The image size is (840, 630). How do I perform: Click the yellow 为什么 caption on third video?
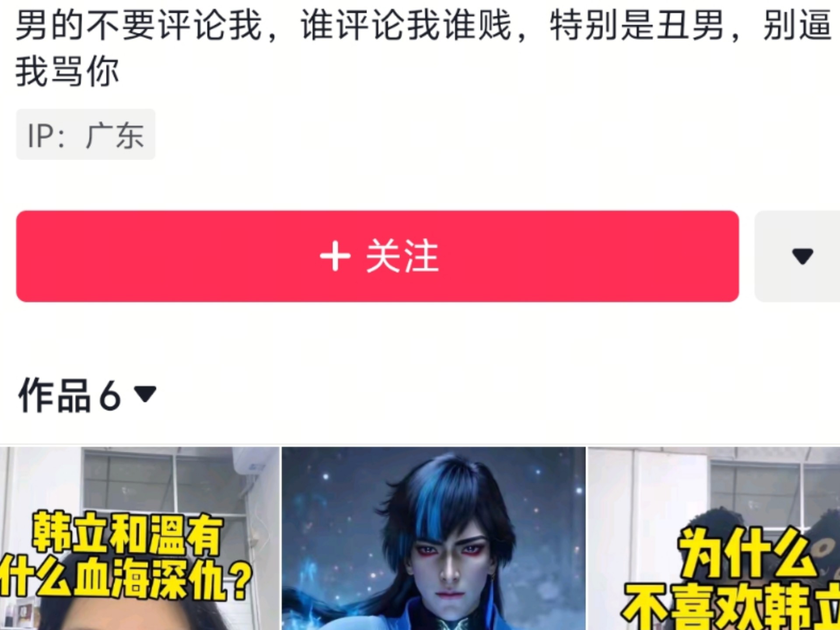[746, 553]
